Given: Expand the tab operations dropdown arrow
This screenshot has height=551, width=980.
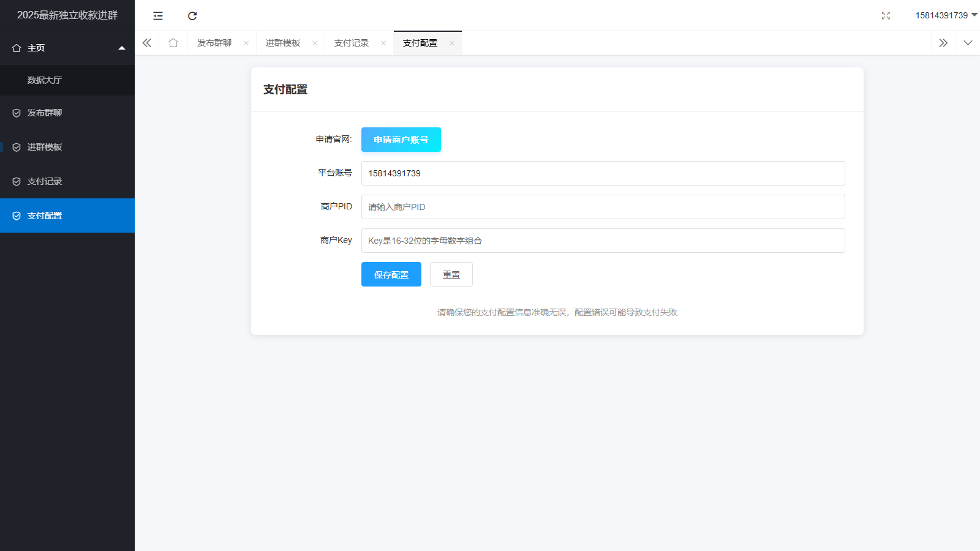Looking at the screenshot, I should pos(968,43).
